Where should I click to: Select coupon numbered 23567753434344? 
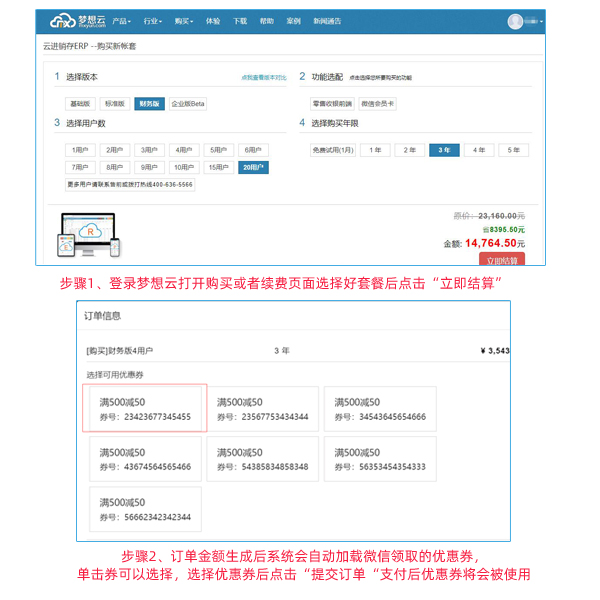(x=262, y=409)
